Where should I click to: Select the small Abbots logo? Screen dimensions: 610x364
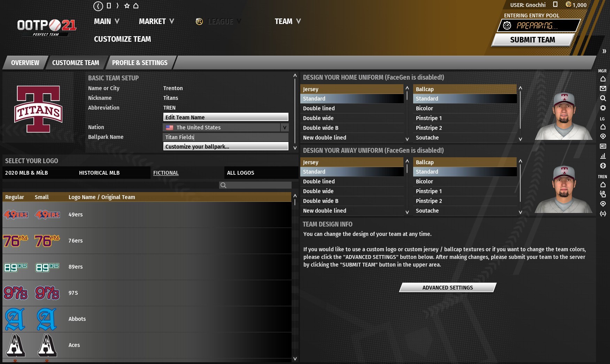point(47,319)
